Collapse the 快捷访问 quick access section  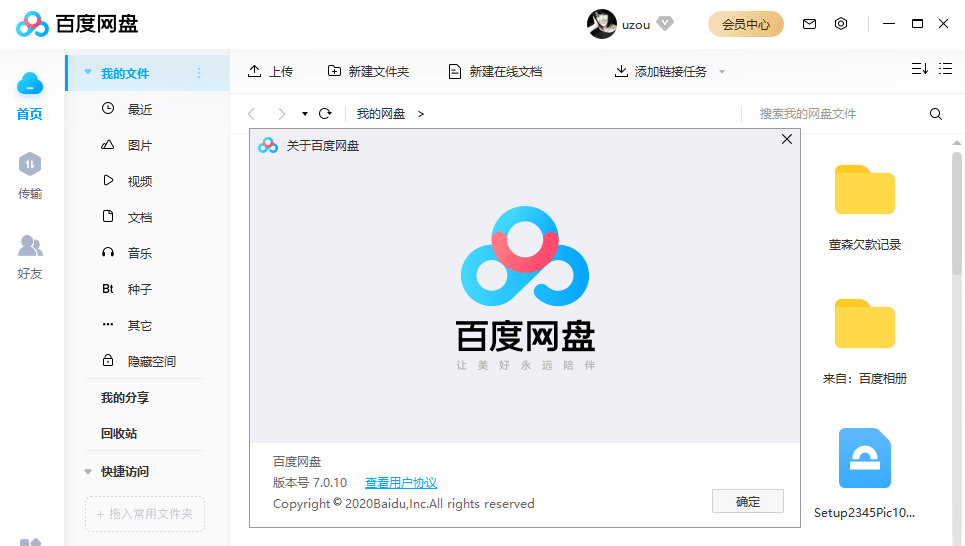click(88, 472)
